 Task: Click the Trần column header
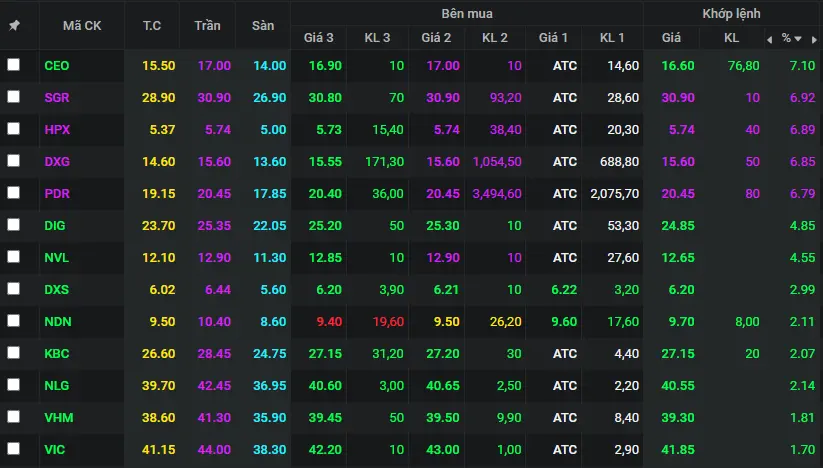pyautogui.click(x=207, y=25)
